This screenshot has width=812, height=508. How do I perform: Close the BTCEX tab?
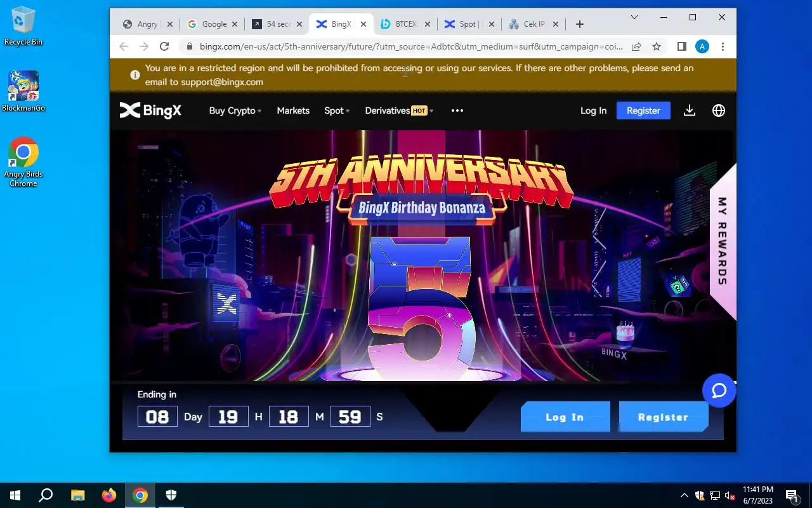(427, 24)
